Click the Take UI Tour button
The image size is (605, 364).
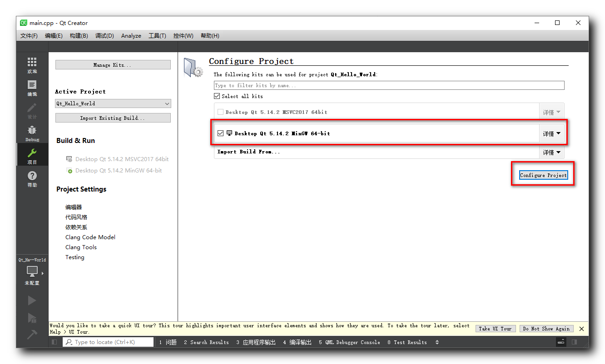click(495, 329)
